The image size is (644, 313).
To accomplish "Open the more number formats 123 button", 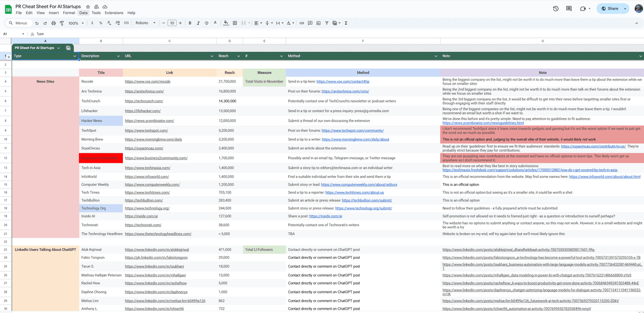I will click(126, 23).
